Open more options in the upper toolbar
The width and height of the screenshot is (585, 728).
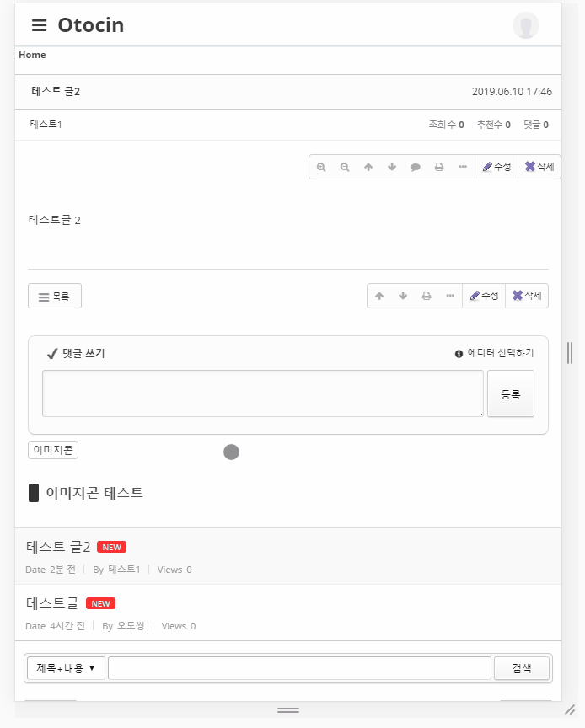[463, 167]
